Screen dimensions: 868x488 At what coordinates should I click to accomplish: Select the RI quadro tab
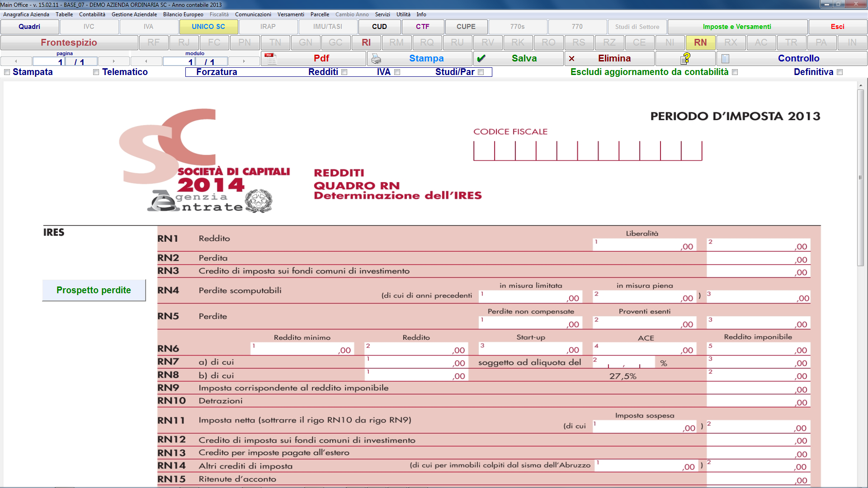[x=366, y=42]
